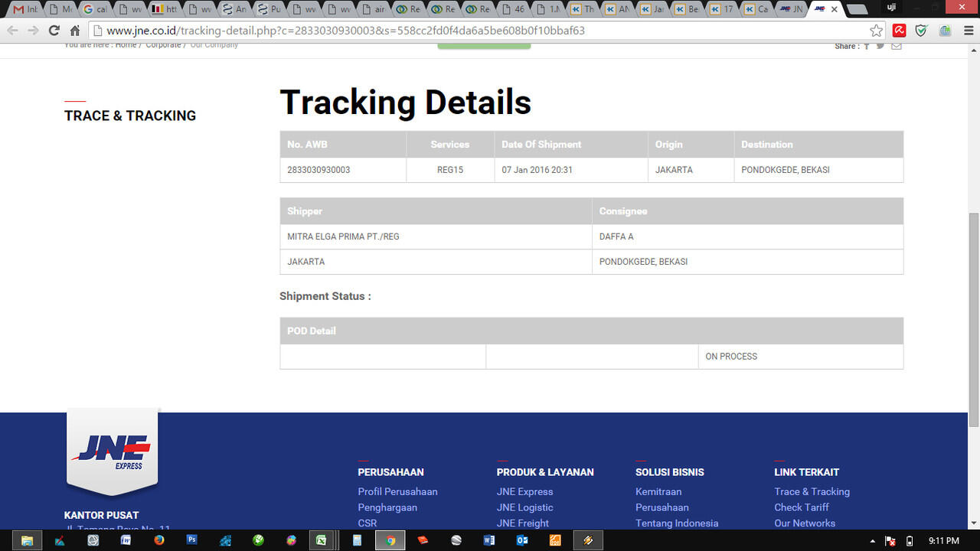Open the JNE Freight link
Screen dimensions: 980x551
[523, 523]
